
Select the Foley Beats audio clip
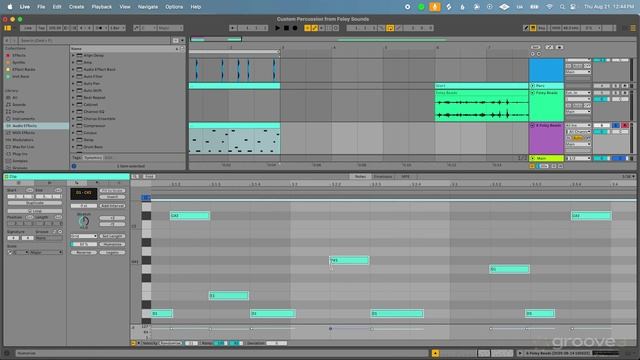pos(482,105)
